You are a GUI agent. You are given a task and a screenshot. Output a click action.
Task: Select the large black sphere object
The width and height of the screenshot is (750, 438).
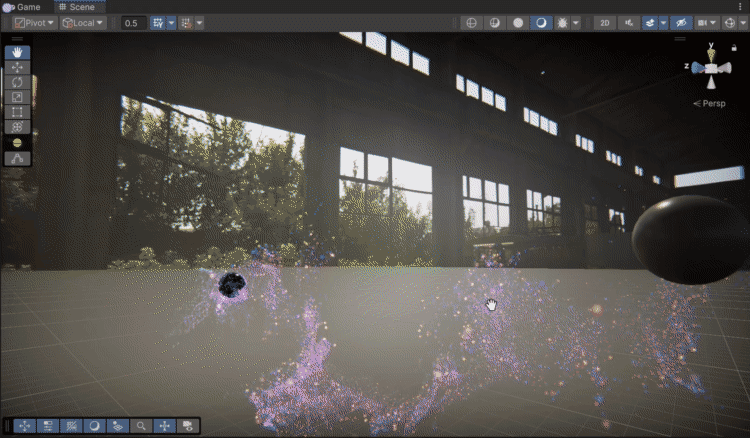click(x=690, y=239)
